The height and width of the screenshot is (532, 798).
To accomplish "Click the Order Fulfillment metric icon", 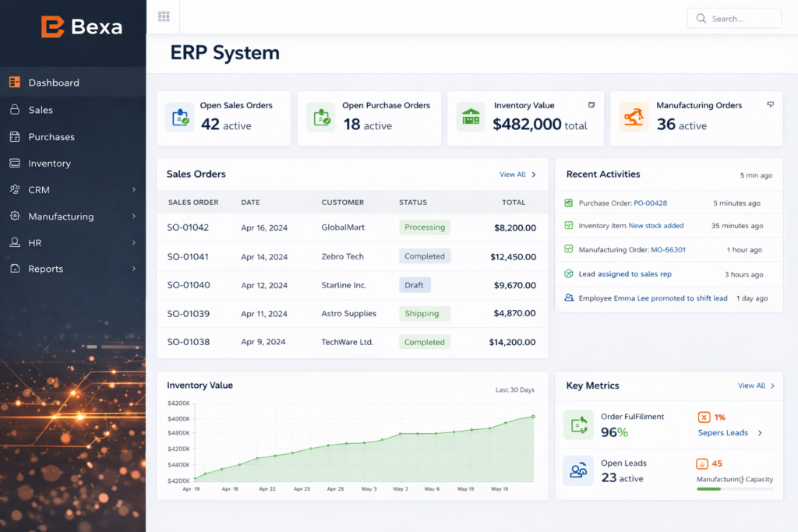I will point(578,425).
